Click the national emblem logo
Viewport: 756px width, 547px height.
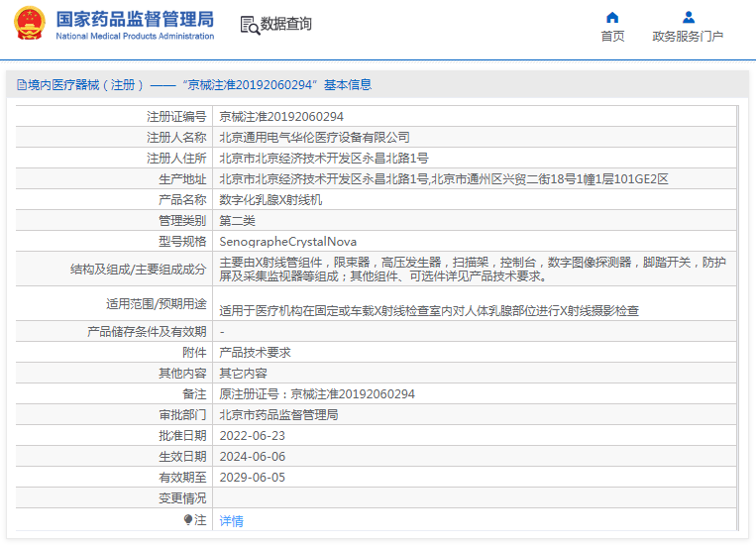coord(30,23)
